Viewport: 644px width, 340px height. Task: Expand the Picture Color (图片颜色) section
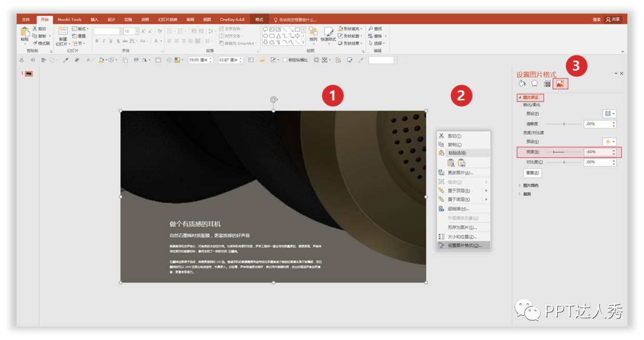click(529, 185)
